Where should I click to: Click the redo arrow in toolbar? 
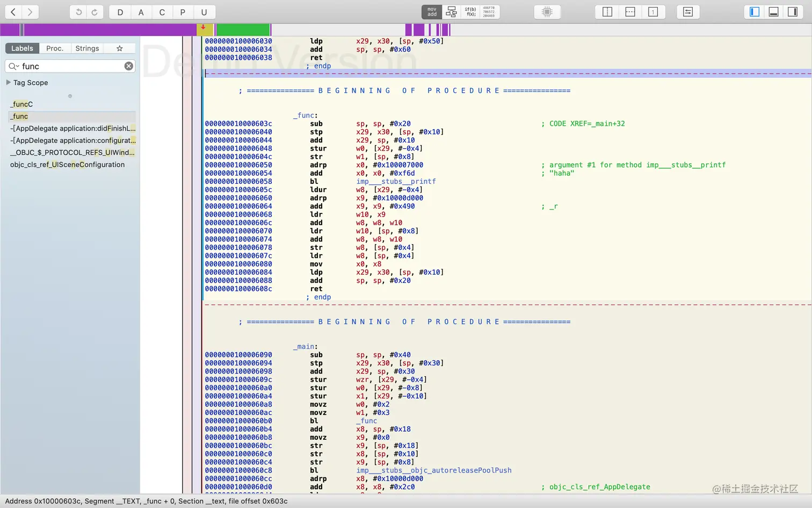point(95,12)
